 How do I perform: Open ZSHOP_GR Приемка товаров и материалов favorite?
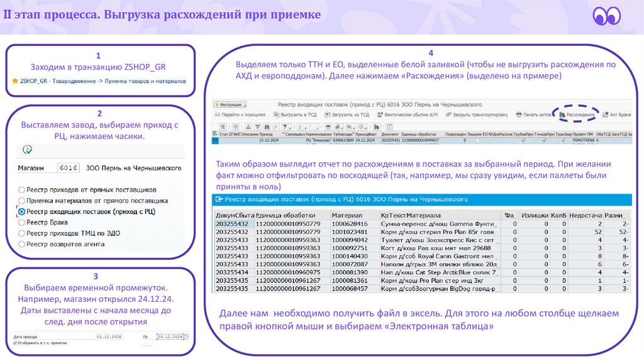pos(103,81)
